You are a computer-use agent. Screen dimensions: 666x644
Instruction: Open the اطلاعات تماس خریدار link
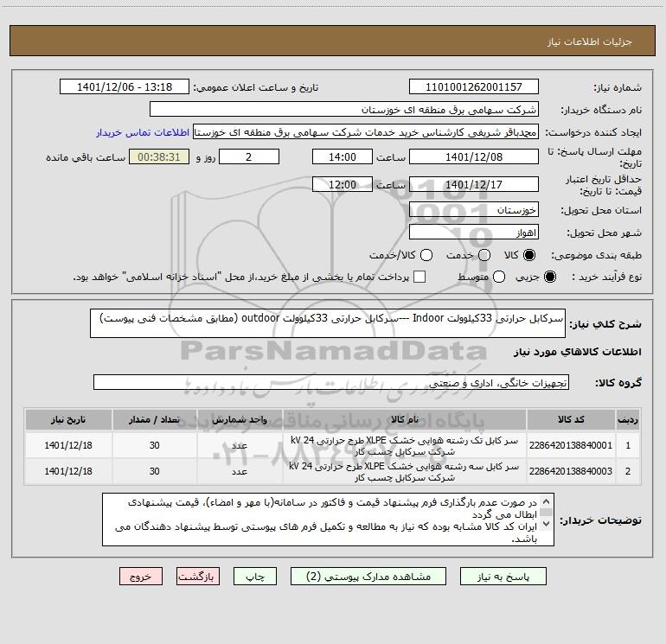point(143,132)
